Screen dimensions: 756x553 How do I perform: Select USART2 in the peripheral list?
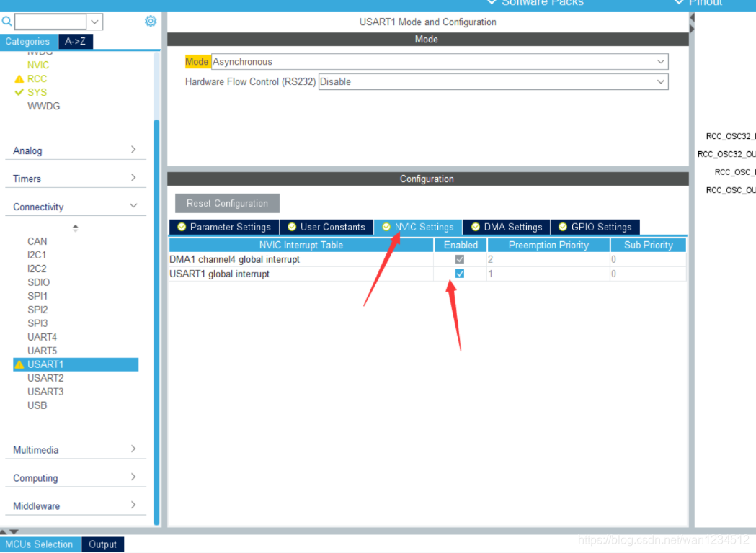(45, 378)
